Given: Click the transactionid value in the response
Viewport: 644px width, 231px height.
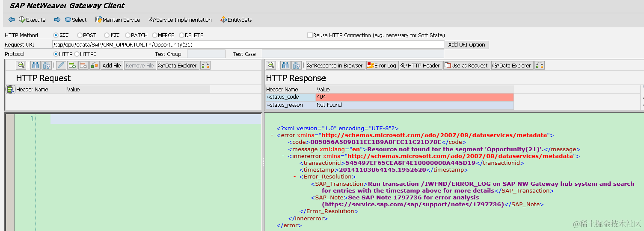Looking at the screenshot, I should 410,163.
